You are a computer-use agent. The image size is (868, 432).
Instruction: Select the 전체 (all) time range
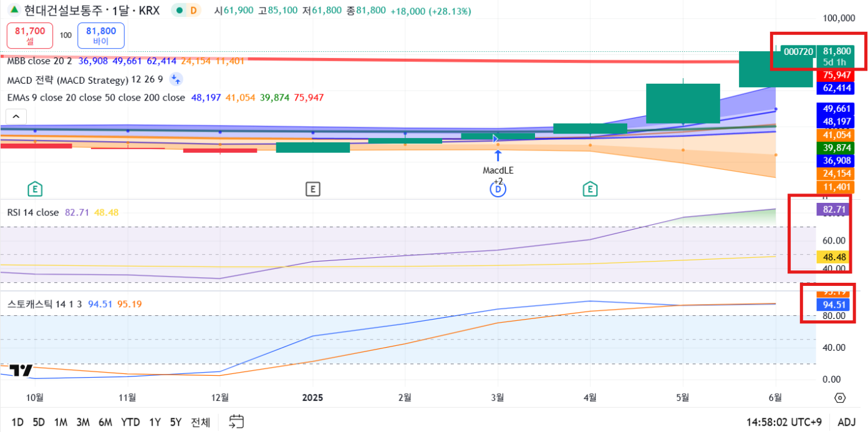tap(200, 422)
